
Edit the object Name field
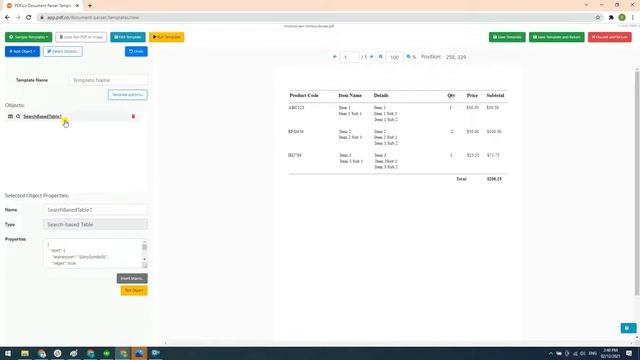[x=96, y=210]
